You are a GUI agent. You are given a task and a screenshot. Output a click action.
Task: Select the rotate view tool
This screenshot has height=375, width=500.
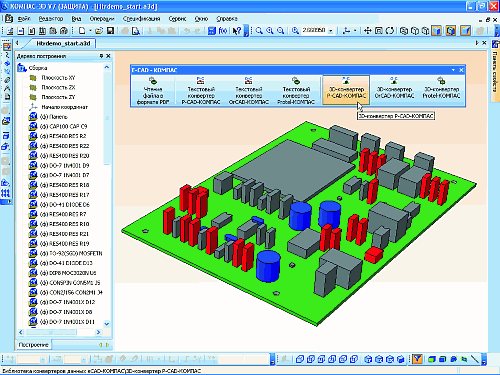pos(389,31)
